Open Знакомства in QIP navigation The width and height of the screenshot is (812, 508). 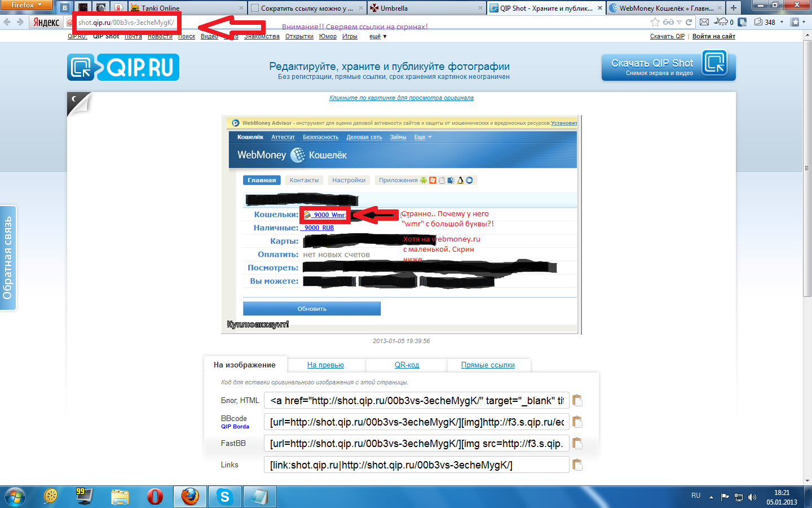[262, 36]
